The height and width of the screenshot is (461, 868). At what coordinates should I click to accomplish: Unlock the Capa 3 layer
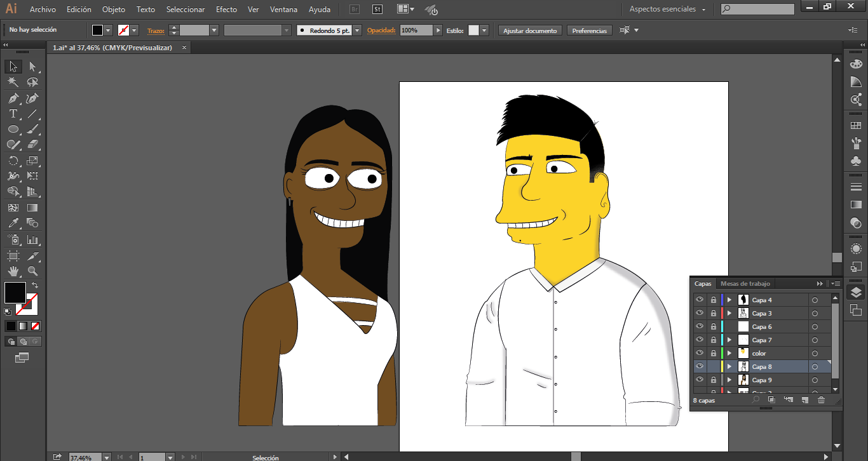click(714, 313)
